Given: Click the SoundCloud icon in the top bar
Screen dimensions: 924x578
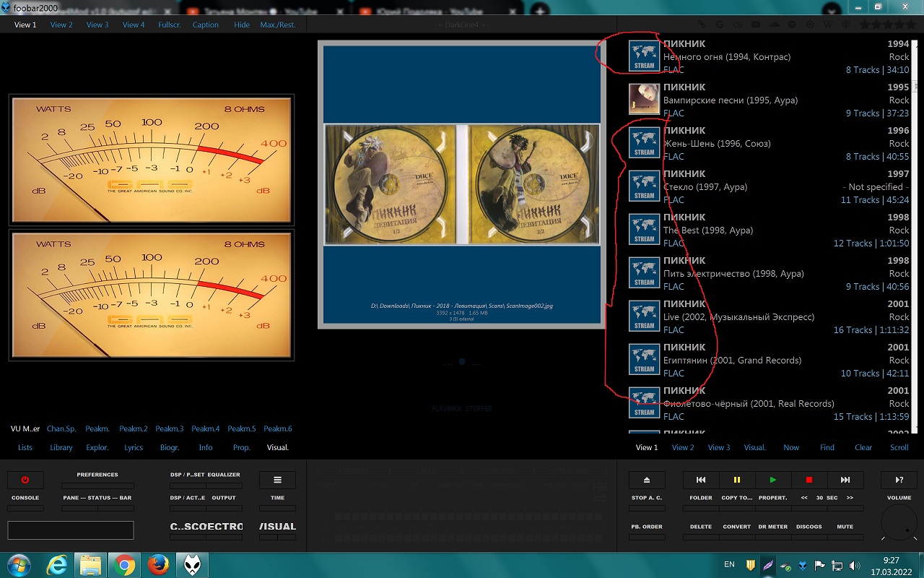Looking at the screenshot, I should coord(775,25).
